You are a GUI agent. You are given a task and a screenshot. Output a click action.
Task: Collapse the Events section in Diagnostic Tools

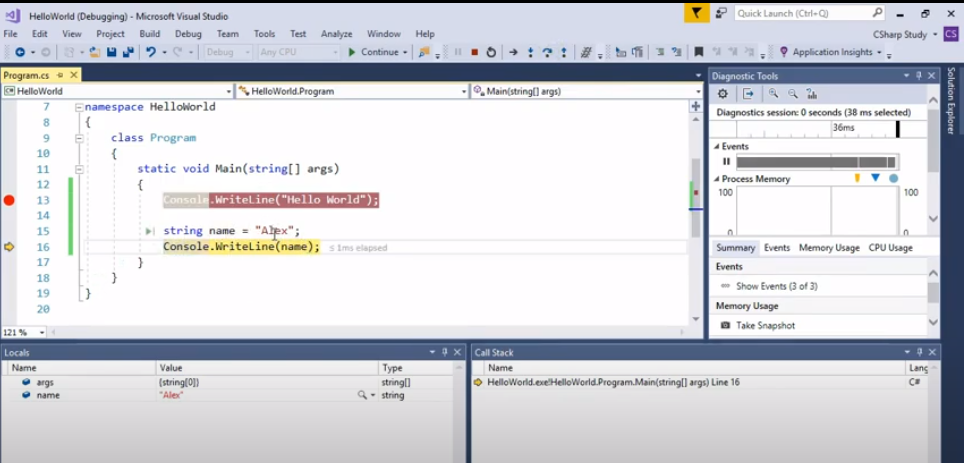coord(717,146)
